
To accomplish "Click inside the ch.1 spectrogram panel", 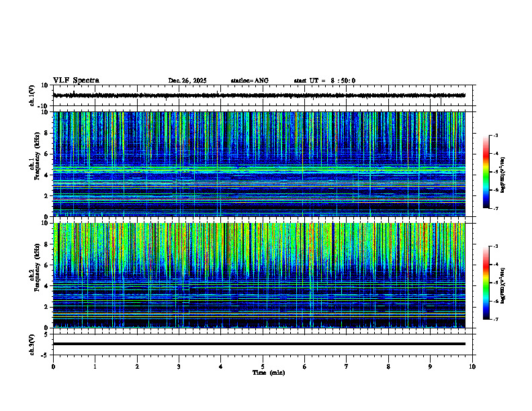I will tap(259, 164).
